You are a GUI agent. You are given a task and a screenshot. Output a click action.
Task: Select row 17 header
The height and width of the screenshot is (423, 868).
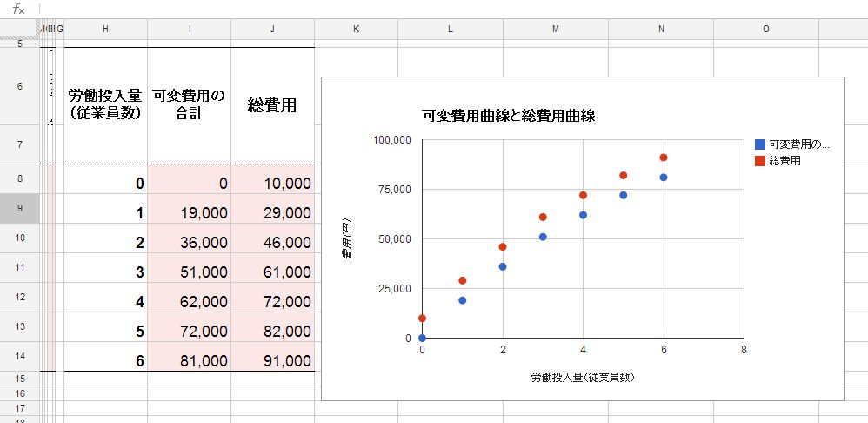[20, 408]
